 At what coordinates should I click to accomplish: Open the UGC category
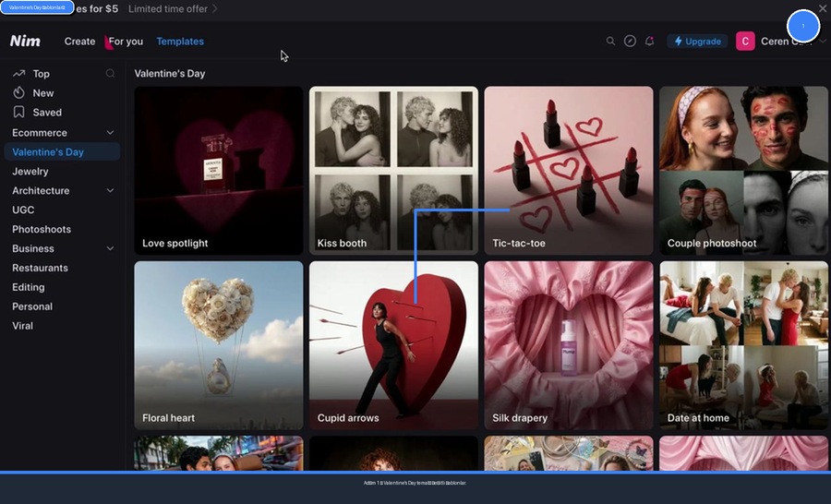[23, 210]
